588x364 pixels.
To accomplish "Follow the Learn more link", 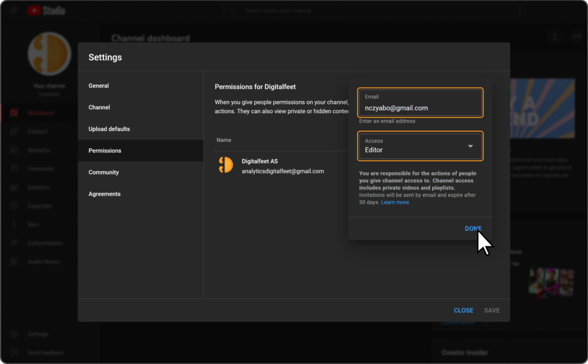I will point(395,203).
